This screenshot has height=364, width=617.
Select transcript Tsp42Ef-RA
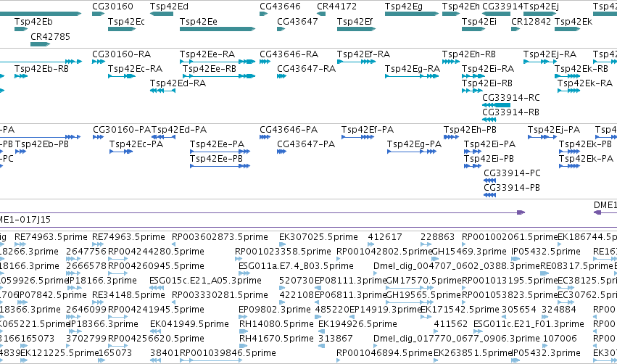click(x=363, y=54)
